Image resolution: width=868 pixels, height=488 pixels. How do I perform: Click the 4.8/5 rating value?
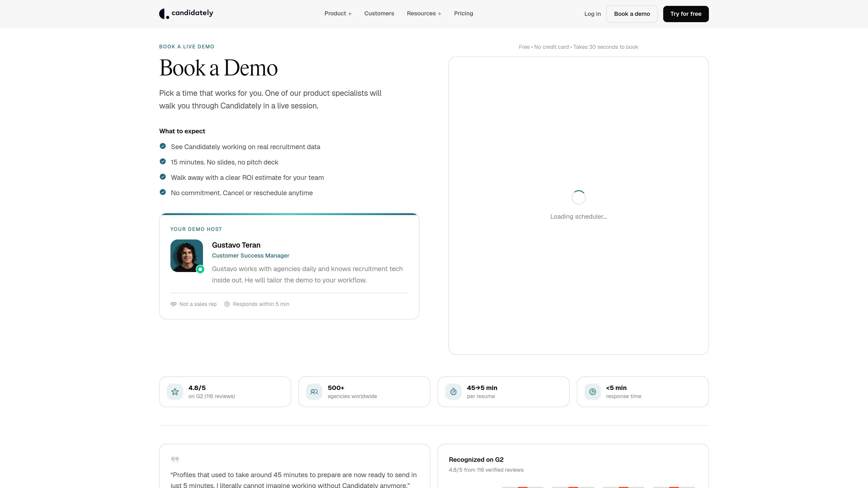point(197,388)
